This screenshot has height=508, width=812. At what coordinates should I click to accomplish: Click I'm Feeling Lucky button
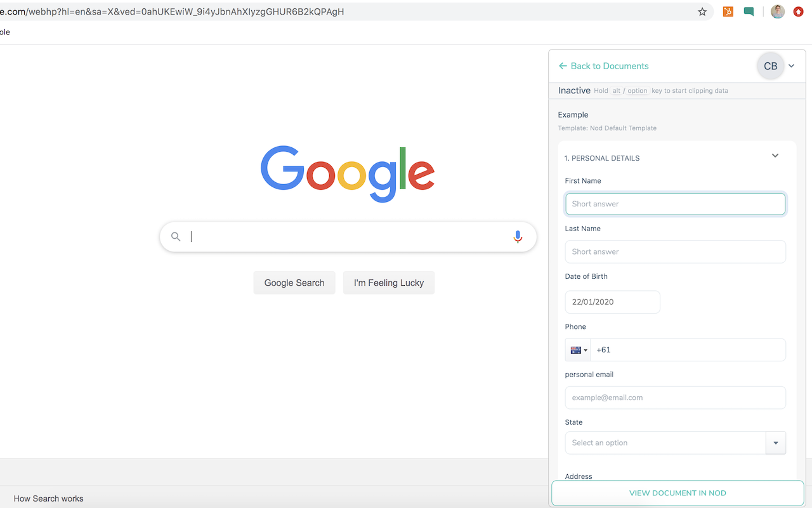tap(389, 283)
